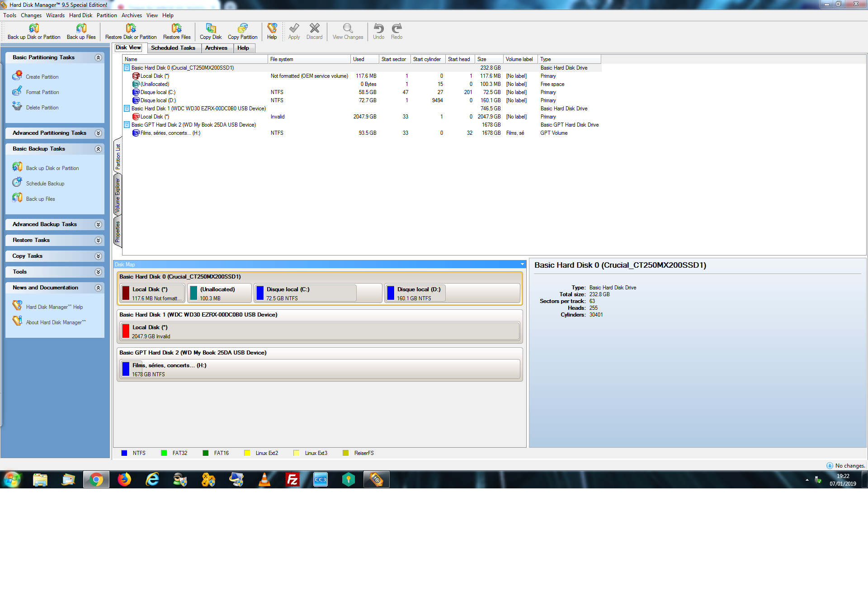Click the Undo arrow icon

(x=379, y=28)
